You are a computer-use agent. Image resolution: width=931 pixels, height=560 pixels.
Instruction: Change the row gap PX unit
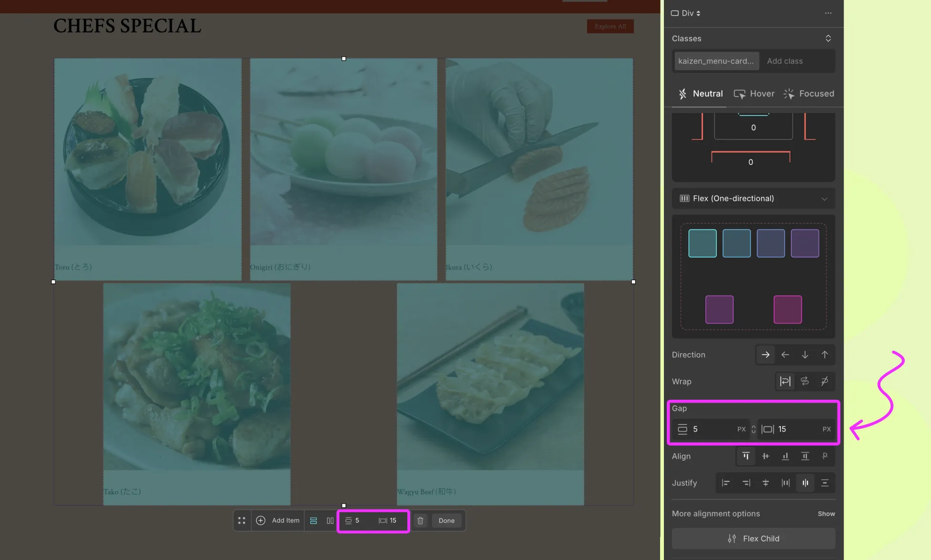click(741, 429)
